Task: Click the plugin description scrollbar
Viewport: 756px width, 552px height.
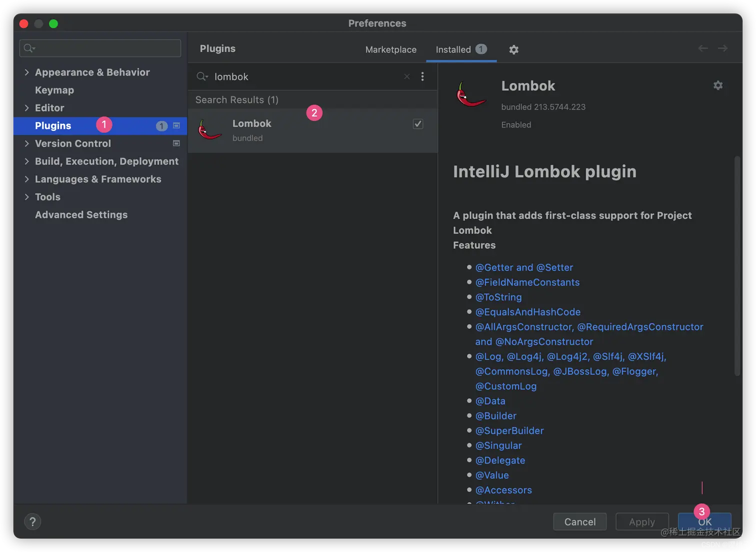Action: (737, 266)
